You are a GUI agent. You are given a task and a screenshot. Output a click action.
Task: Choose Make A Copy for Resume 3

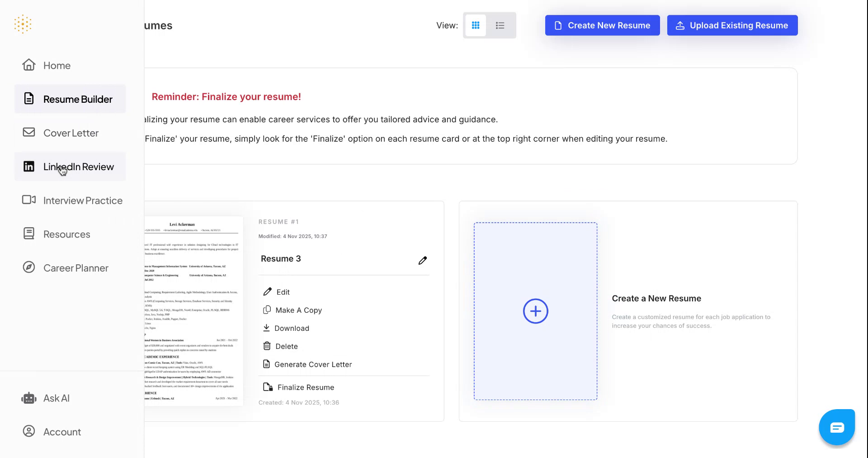coord(298,310)
